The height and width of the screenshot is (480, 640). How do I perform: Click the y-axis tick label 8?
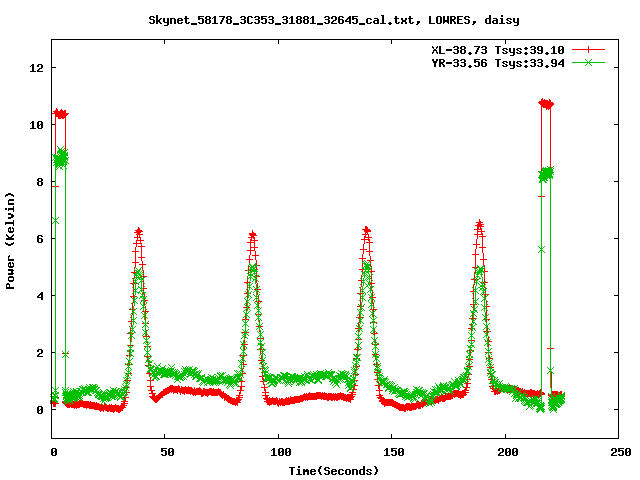point(40,182)
